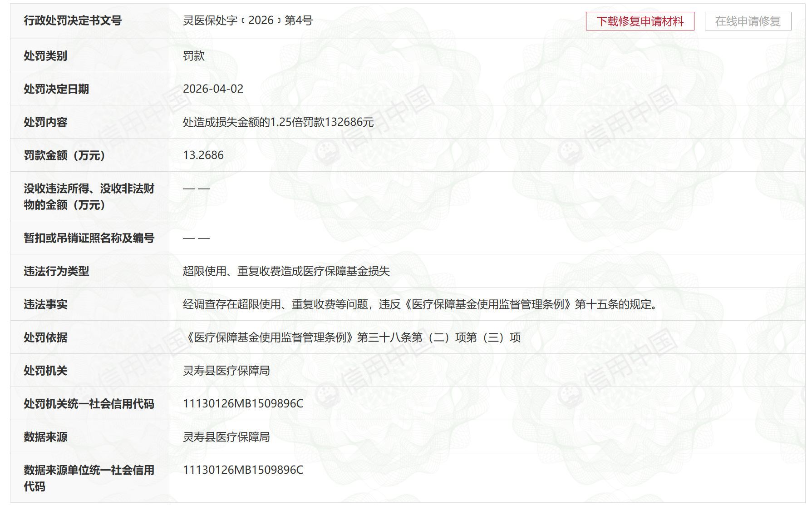Click the 在线申请修复 button
The width and height of the screenshot is (812, 511).
pos(748,21)
